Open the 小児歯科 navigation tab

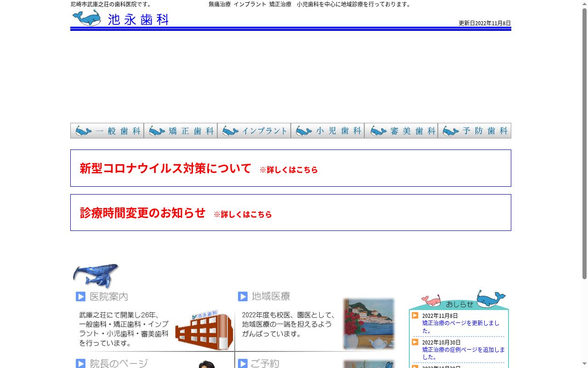coord(328,131)
